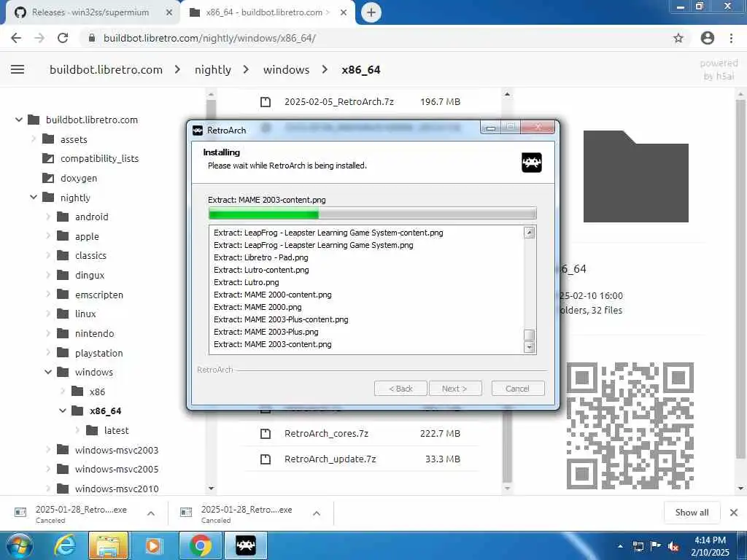Expand the assets folder chevron
Screen dimensions: 747x560
click(x=34, y=139)
